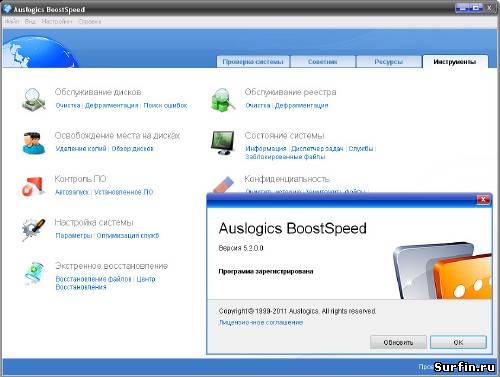Click the Auslogics BoostSpeed heading in About dialog
Viewport: 500px width, 377px height.
pos(293,228)
